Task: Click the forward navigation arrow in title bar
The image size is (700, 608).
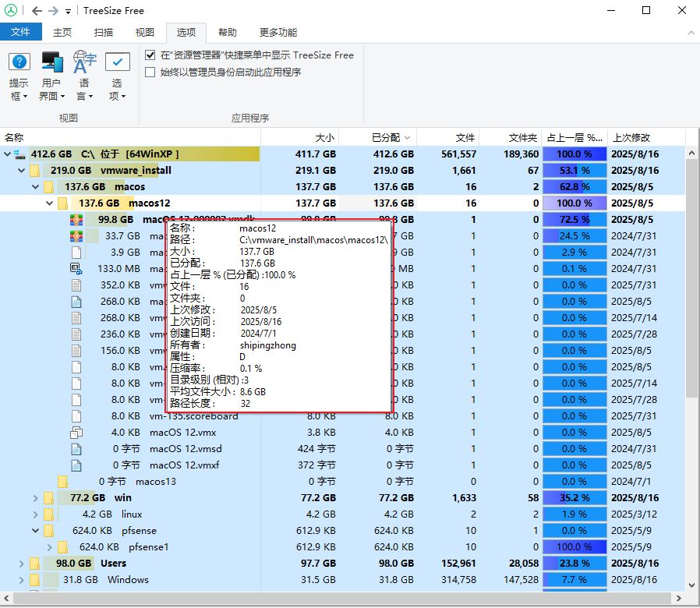Action: point(54,11)
